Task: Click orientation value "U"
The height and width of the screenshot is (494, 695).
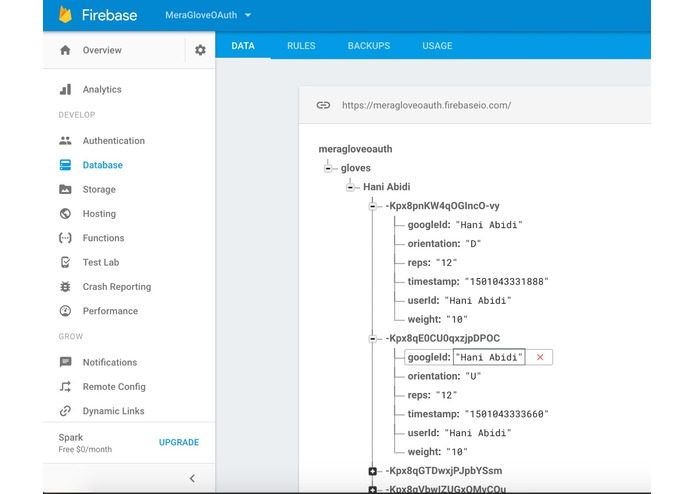Action: pyautogui.click(x=473, y=376)
